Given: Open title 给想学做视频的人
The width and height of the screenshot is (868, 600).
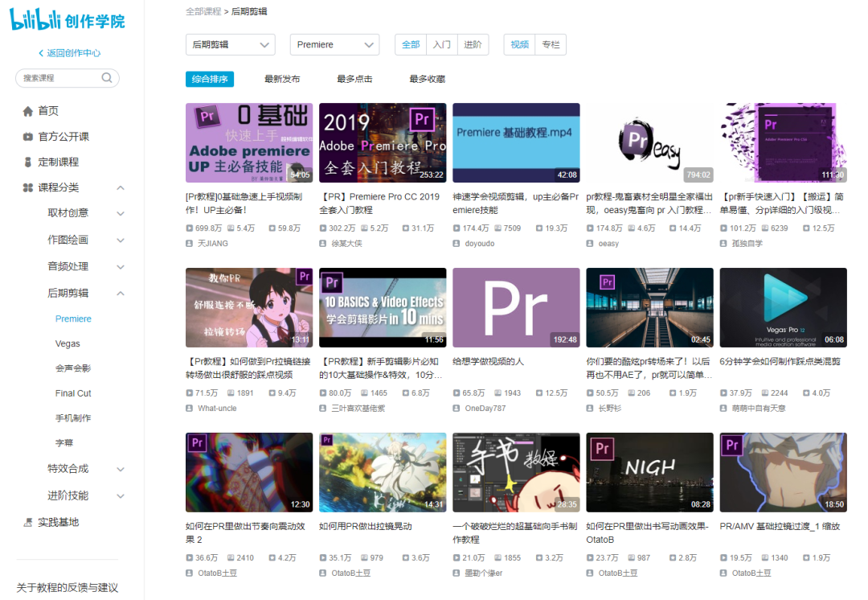Looking at the screenshot, I should [x=489, y=362].
